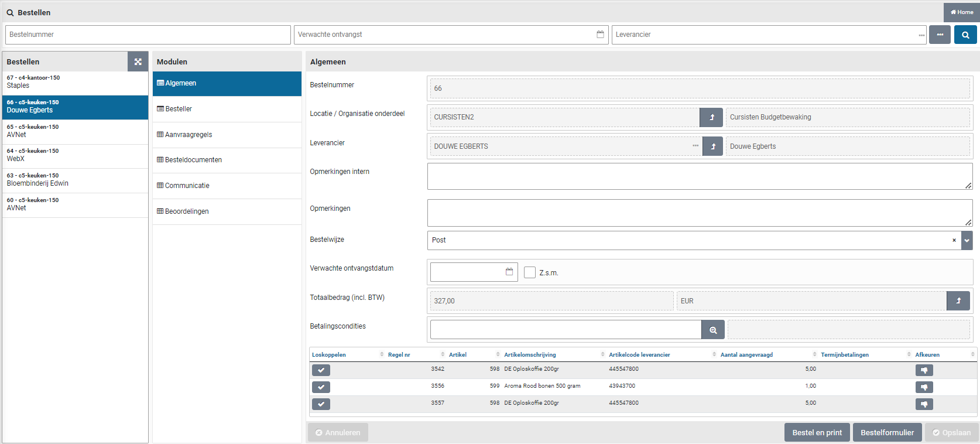Screen dimensions: 980x444
Task: Click the blue search magnifier button
Action: coord(965,35)
